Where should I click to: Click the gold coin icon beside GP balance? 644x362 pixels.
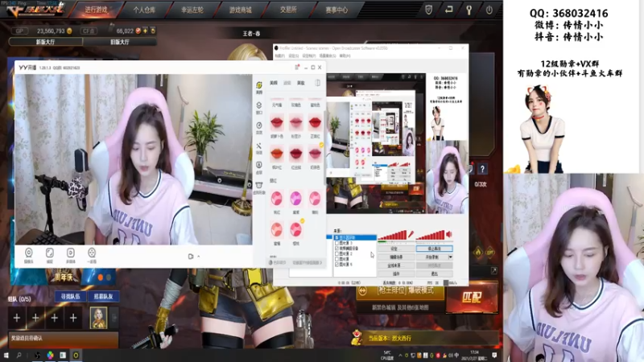(69, 31)
